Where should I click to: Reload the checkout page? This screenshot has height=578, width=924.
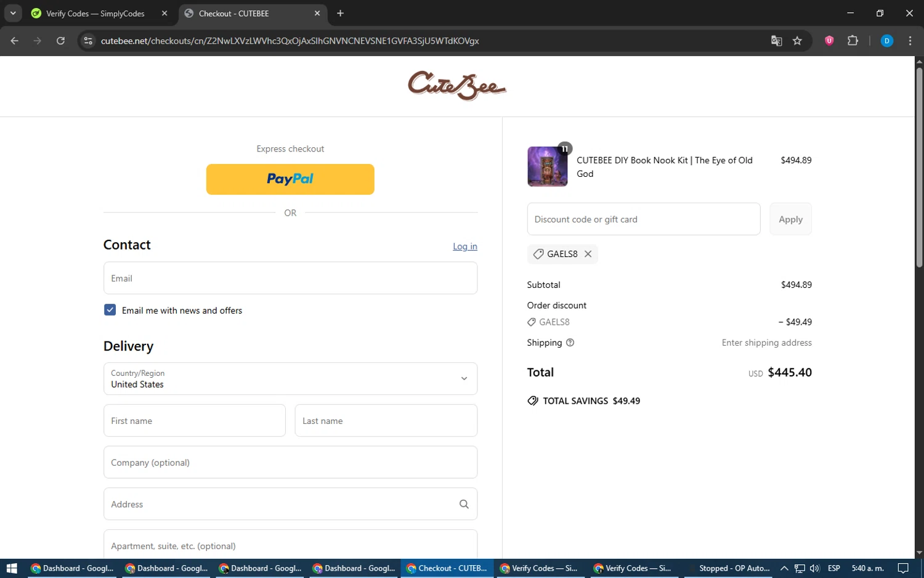(x=60, y=41)
